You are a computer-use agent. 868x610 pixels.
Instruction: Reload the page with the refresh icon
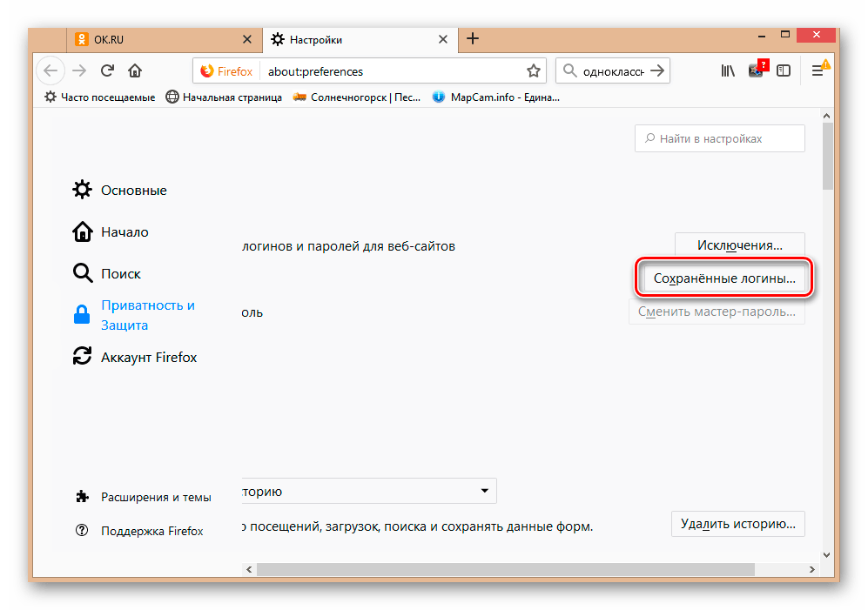pyautogui.click(x=107, y=71)
